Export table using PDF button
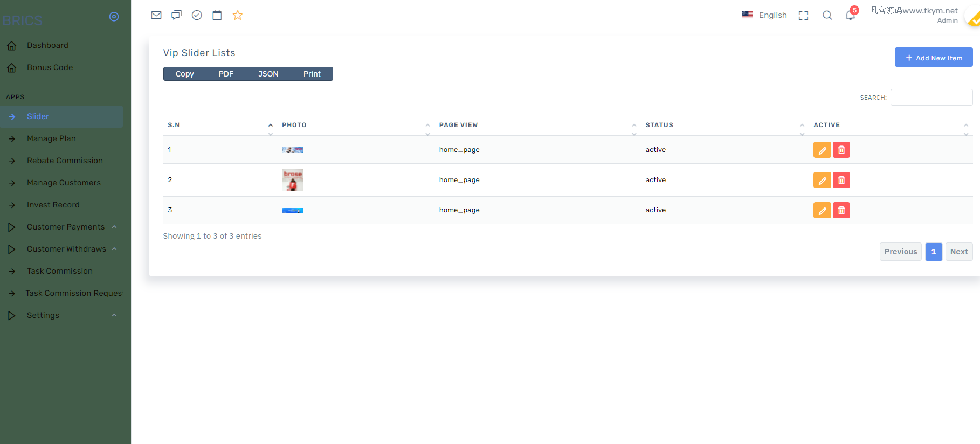This screenshot has height=444, width=980. click(x=226, y=74)
